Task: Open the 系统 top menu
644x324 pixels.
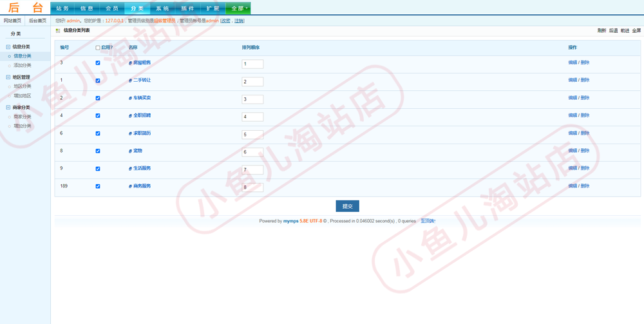Action: click(162, 8)
